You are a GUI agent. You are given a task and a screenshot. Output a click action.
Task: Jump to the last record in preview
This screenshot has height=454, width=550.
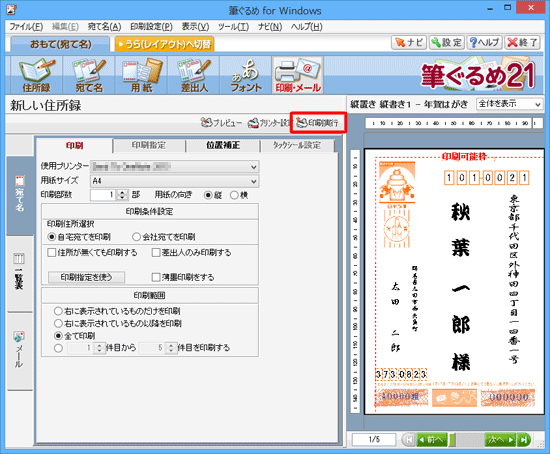pos(524,440)
